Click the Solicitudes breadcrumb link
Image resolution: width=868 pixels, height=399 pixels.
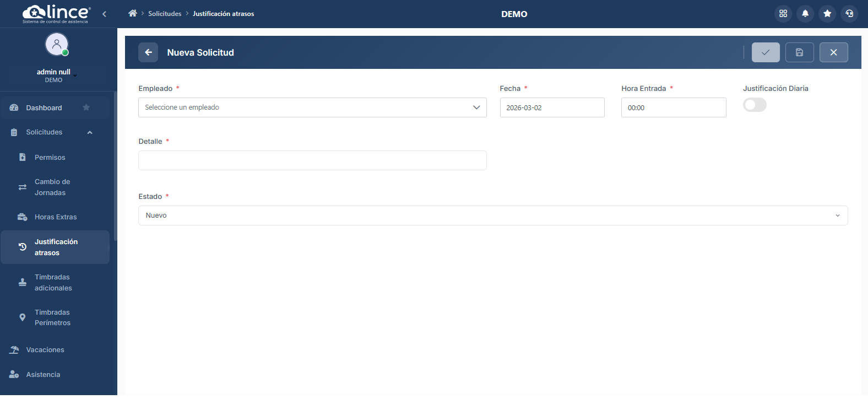click(x=165, y=14)
